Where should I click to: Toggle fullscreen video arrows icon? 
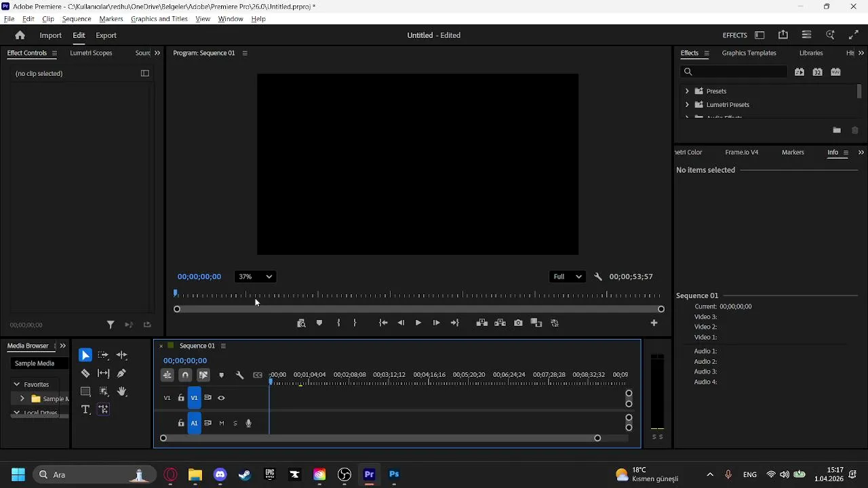pyautogui.click(x=854, y=35)
